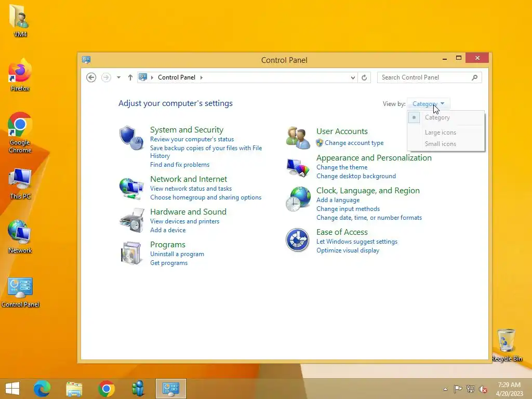Click View network status and tasks
Image resolution: width=532 pixels, height=399 pixels.
[191, 188]
